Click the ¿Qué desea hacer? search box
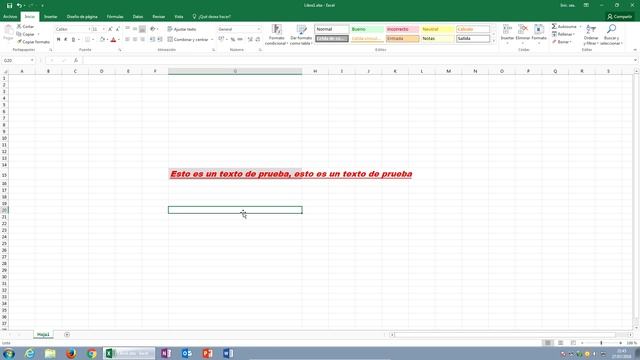 click(x=211, y=17)
